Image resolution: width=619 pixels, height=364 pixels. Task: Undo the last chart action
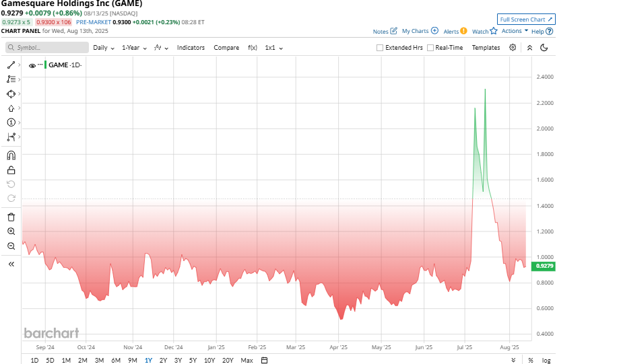click(11, 184)
